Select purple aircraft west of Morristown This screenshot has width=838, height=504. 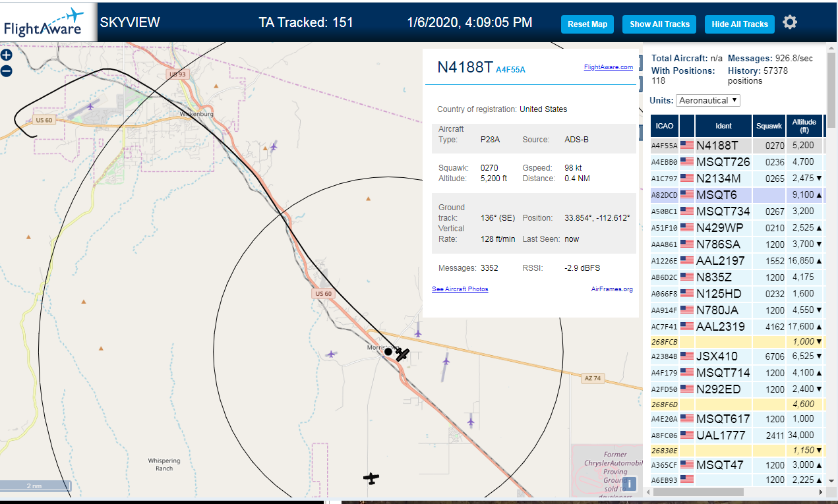point(331,354)
